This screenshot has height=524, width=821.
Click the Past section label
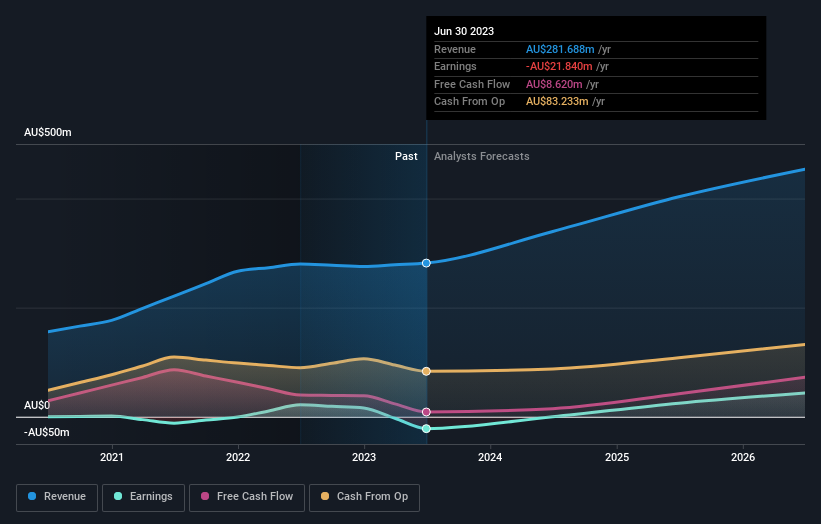[x=406, y=156]
